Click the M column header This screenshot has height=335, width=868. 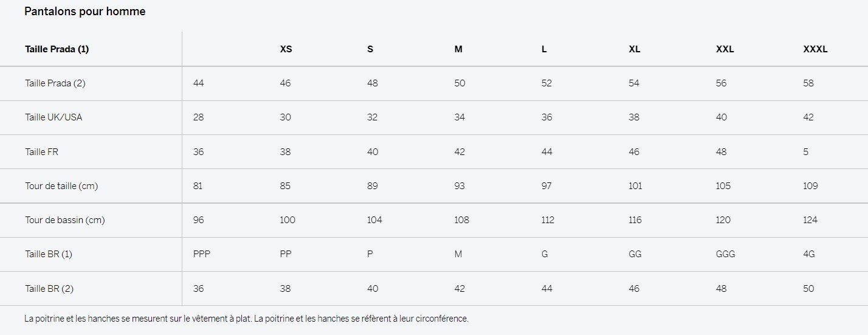(x=458, y=49)
